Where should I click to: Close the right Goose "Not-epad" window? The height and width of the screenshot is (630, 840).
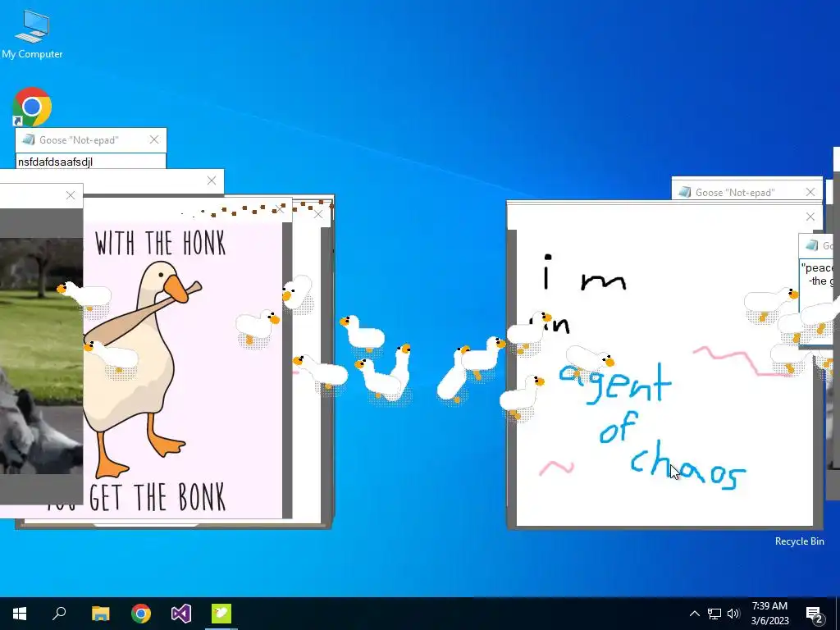point(810,192)
